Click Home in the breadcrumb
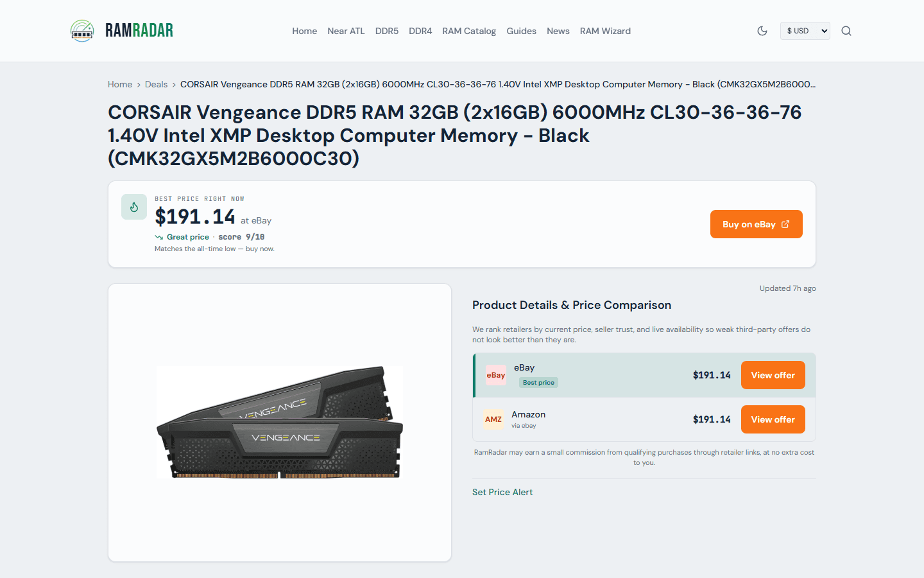The width and height of the screenshot is (924, 578). (120, 84)
